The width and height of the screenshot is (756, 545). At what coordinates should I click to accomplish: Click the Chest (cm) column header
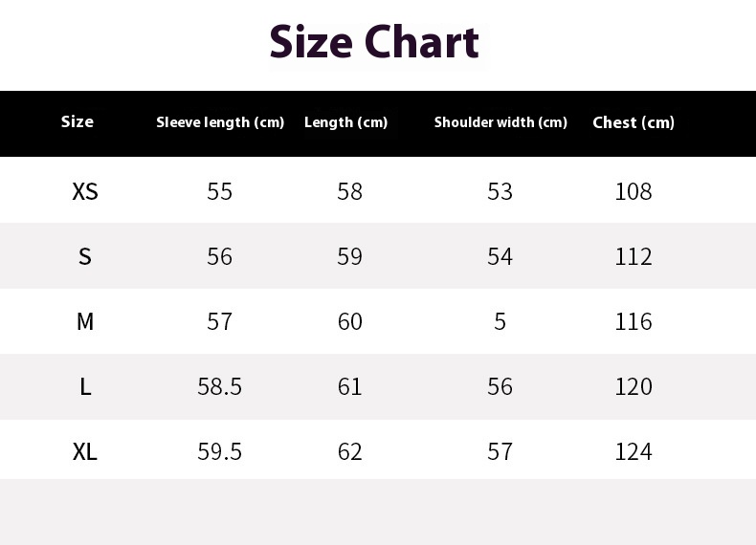tap(634, 122)
